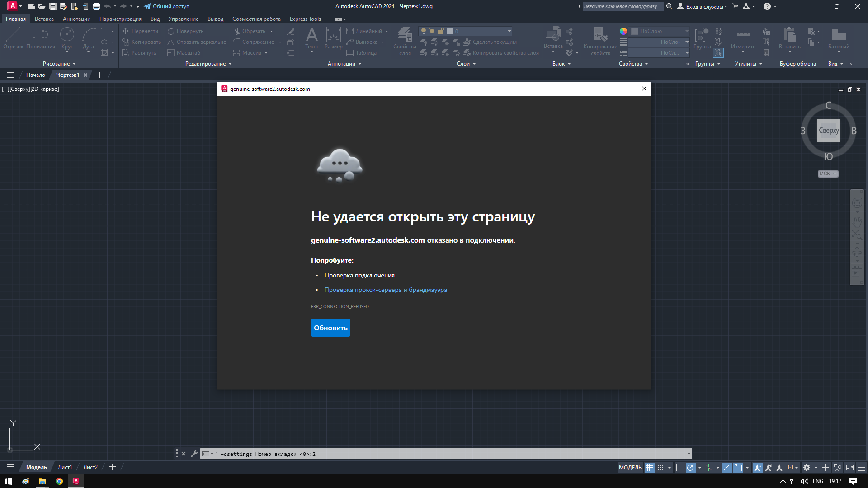Toggle object snap in status bar
The width and height of the screenshot is (868, 488).
point(738,468)
